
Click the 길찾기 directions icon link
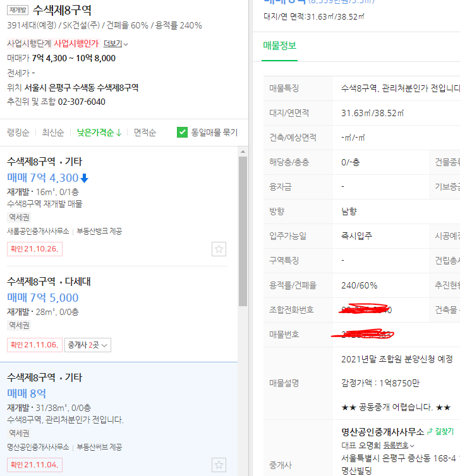(x=440, y=431)
